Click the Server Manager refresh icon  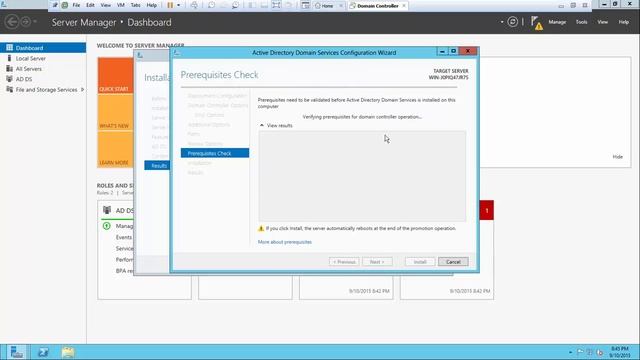513,22
